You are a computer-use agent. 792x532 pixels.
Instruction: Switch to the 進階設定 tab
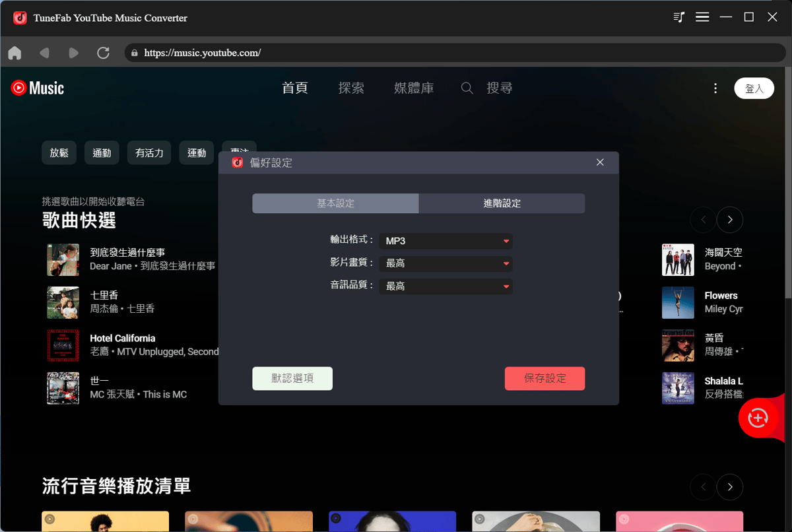pos(502,203)
